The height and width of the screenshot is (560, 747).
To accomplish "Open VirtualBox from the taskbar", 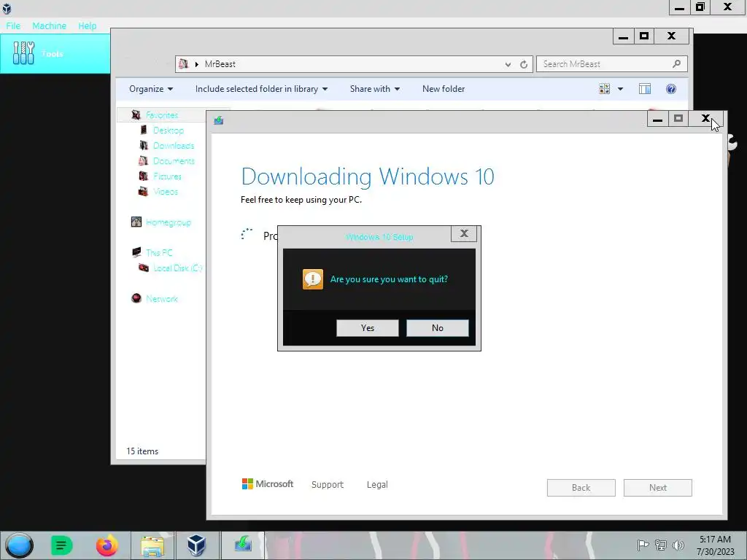I will click(196, 545).
